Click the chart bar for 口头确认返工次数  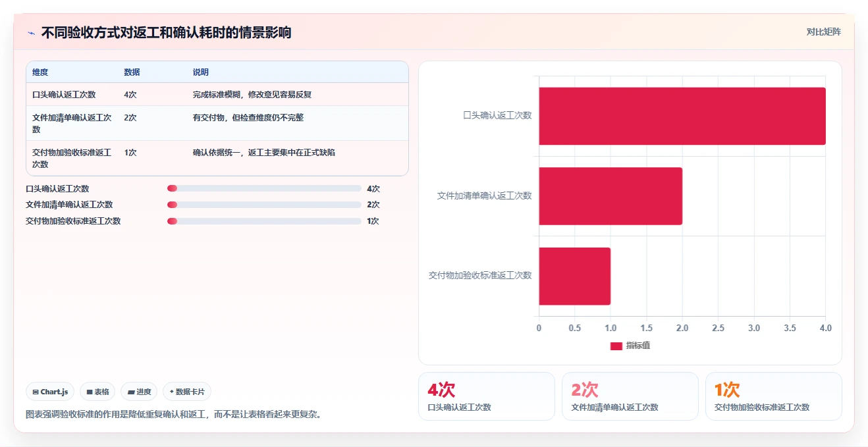[682, 116]
